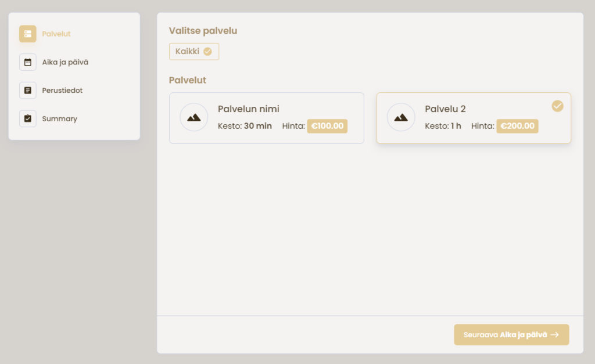Click the Palvelut step icon in sidebar
The image size is (595, 364).
coord(27,34)
